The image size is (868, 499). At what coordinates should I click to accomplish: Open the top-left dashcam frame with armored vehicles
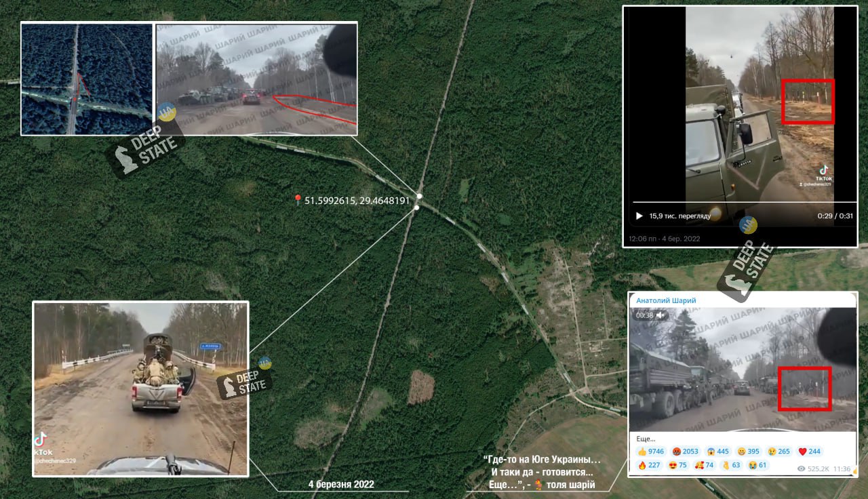[x=256, y=79]
